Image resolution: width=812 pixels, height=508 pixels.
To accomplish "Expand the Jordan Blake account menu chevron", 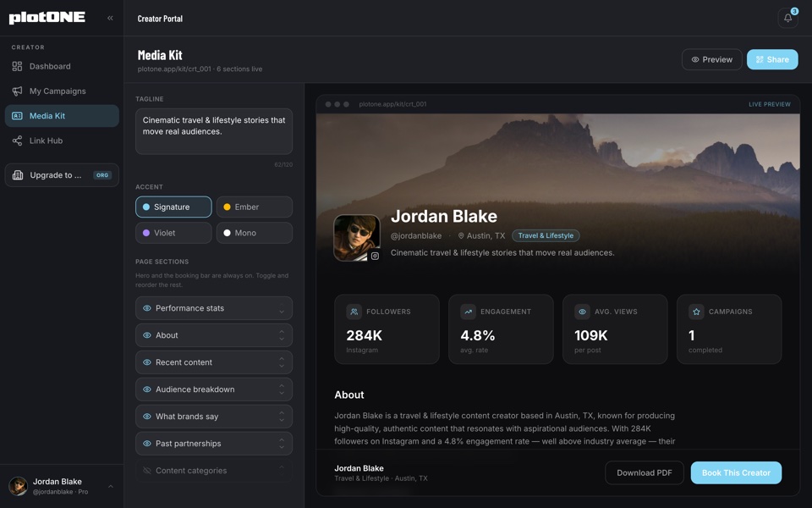I will pyautogui.click(x=110, y=486).
